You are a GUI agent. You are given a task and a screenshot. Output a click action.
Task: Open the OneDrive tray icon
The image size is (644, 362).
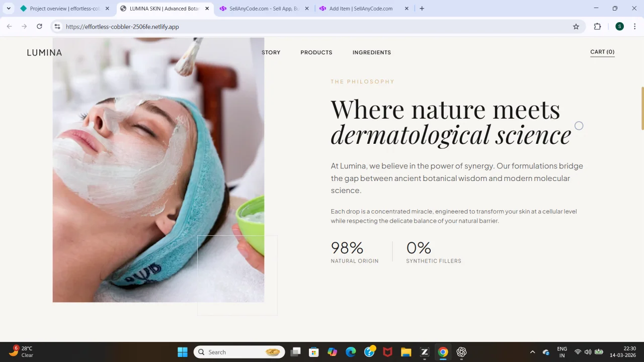[546, 352]
